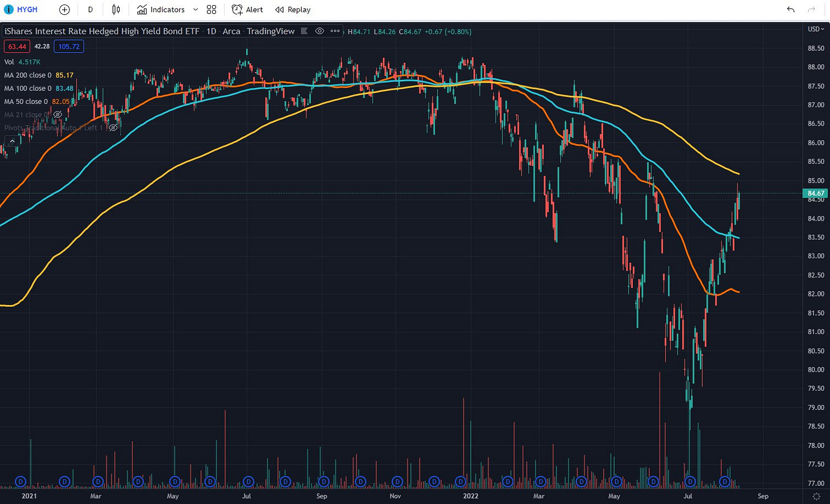
Task: Click the orange 82.05 MA 50 value
Action: click(61, 101)
